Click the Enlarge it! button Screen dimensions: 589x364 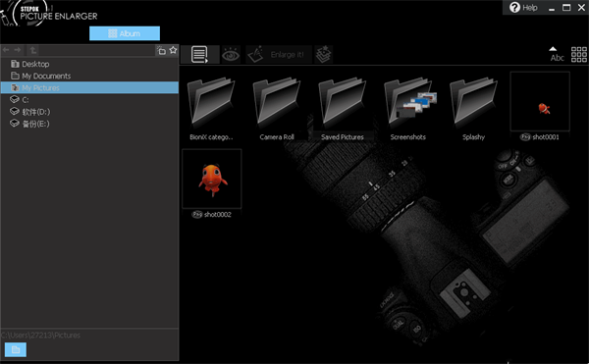pyautogui.click(x=279, y=55)
